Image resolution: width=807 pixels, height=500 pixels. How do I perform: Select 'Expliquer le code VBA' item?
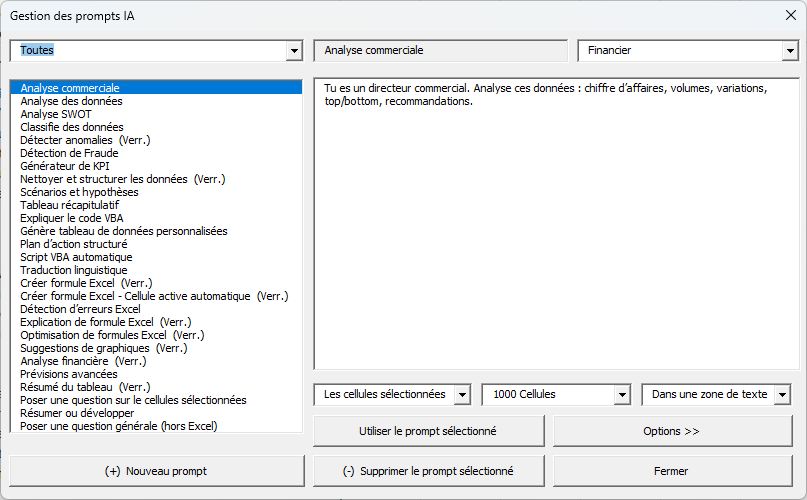[x=72, y=218]
